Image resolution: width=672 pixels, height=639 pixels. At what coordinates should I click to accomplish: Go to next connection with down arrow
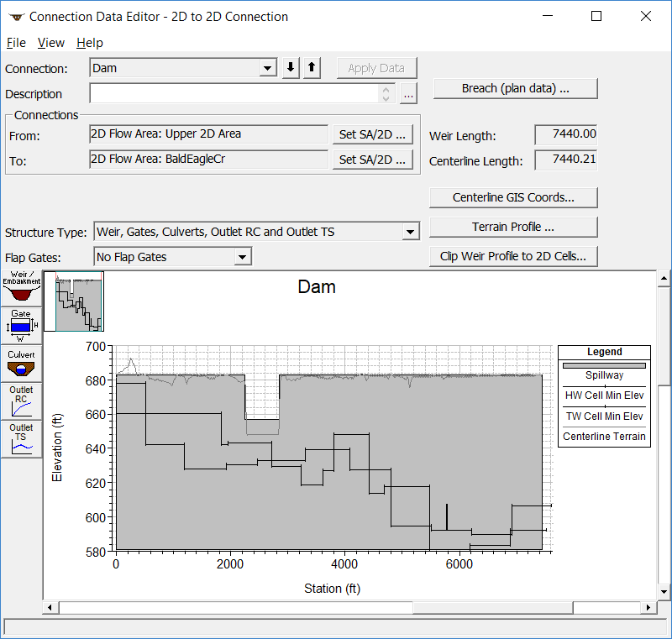(x=291, y=68)
